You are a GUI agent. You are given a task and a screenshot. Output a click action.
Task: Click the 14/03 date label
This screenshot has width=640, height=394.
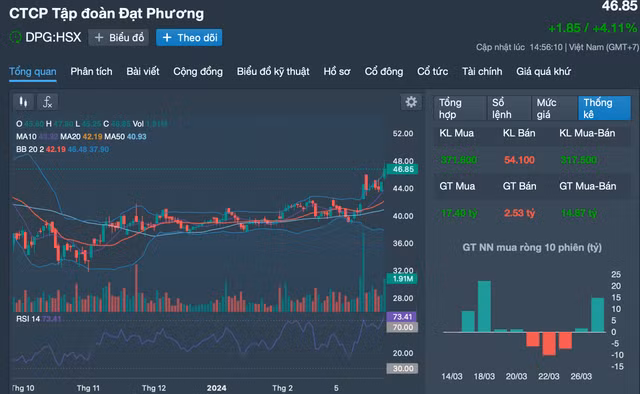(x=452, y=376)
